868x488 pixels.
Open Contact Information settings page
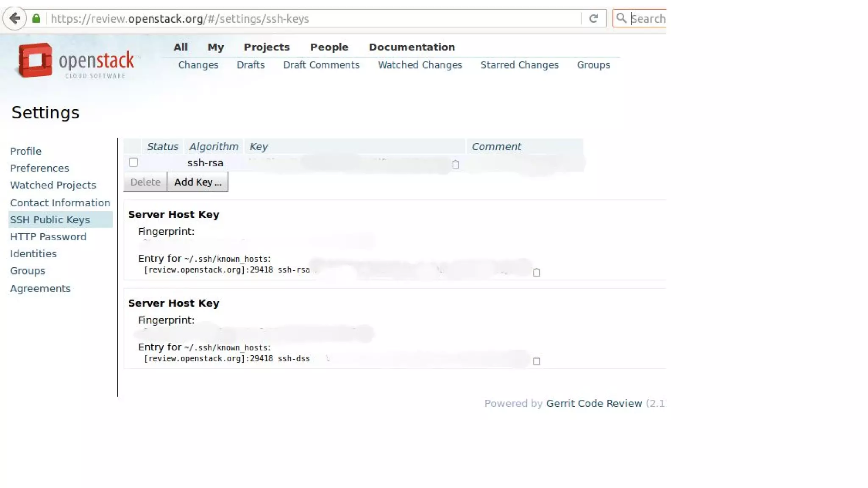tap(60, 202)
